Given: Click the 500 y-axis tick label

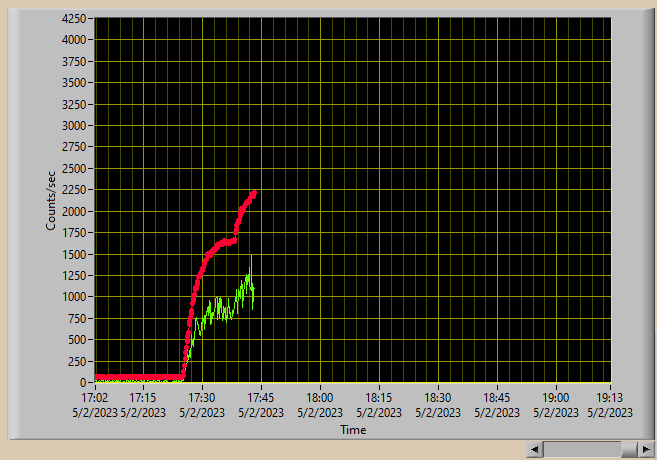Looking at the screenshot, I should [77, 340].
